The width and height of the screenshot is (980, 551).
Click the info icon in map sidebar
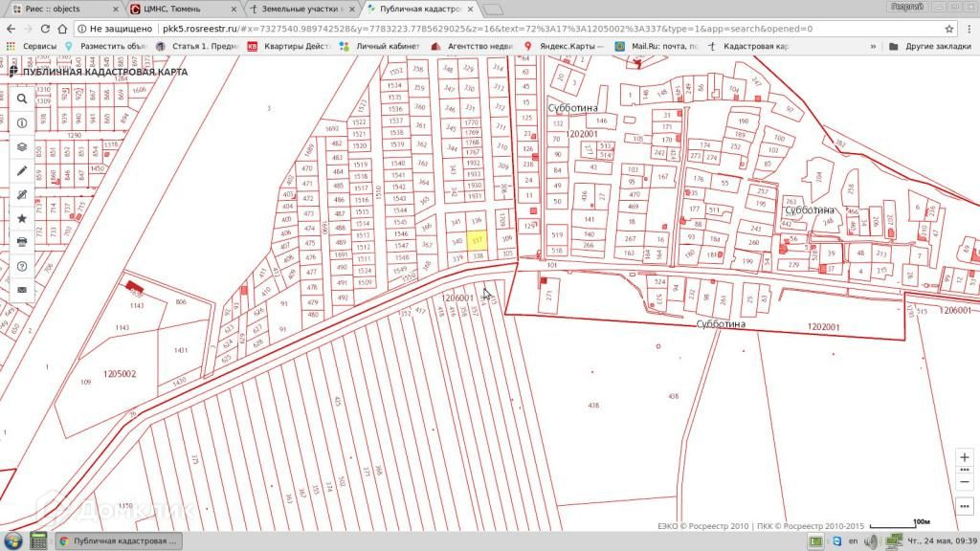tap(22, 123)
